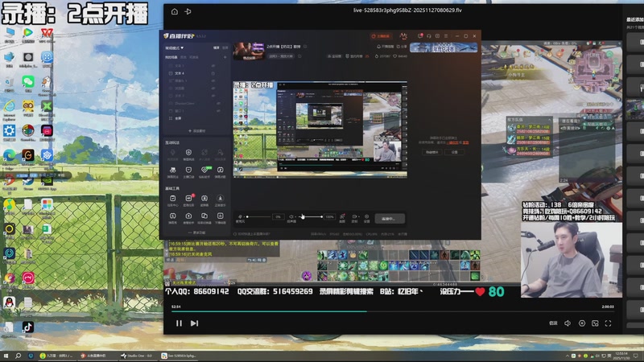Open the download arrow tool icon
Screen dimensions: 644x362
(220, 200)
